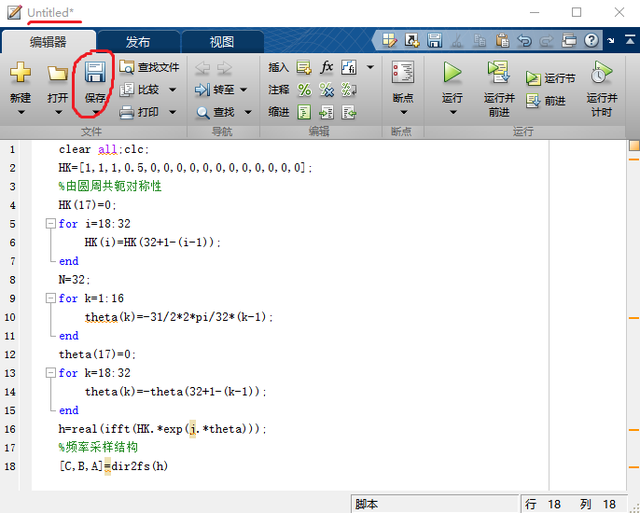The image size is (640, 513).
Task: Switch to the View (视图) tab
Action: point(222,42)
